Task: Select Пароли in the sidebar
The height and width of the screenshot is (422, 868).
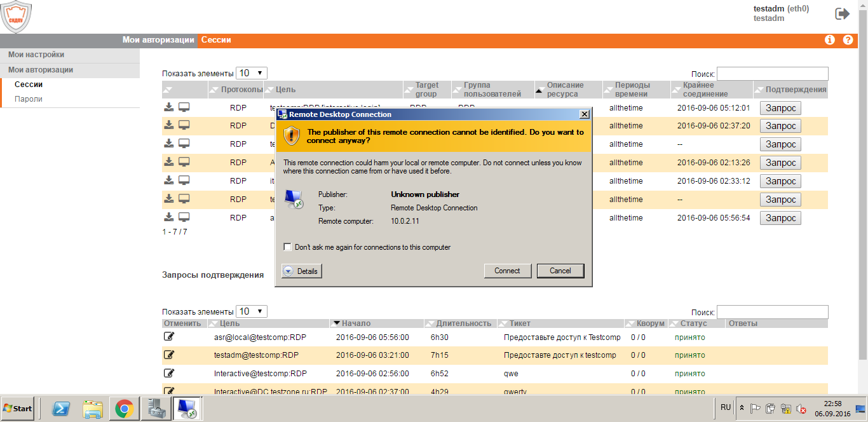Action: pyautogui.click(x=29, y=99)
